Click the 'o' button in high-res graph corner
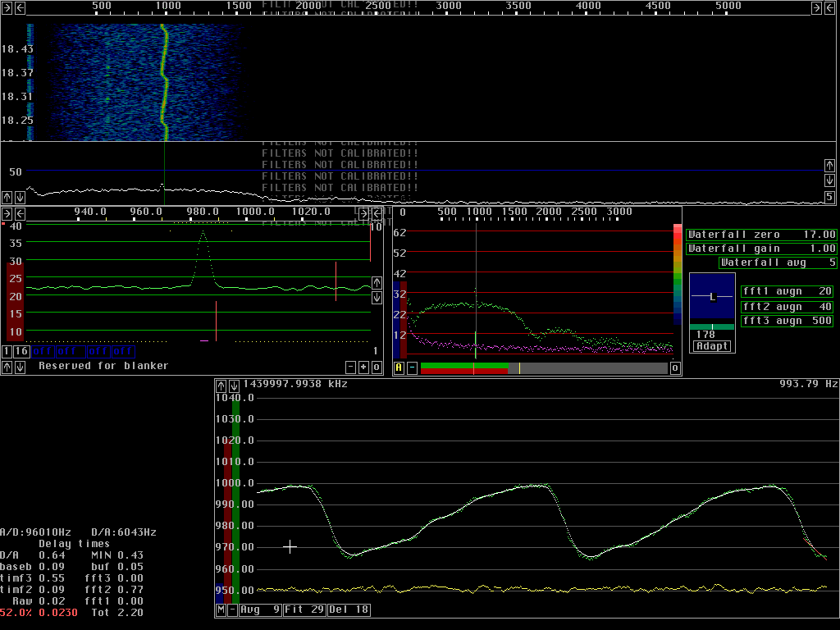Viewport: 840px width, 630px height. point(377,367)
